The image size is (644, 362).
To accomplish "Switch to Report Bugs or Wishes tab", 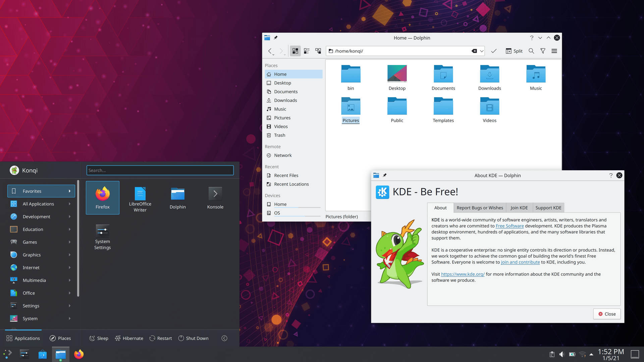I will (x=480, y=208).
